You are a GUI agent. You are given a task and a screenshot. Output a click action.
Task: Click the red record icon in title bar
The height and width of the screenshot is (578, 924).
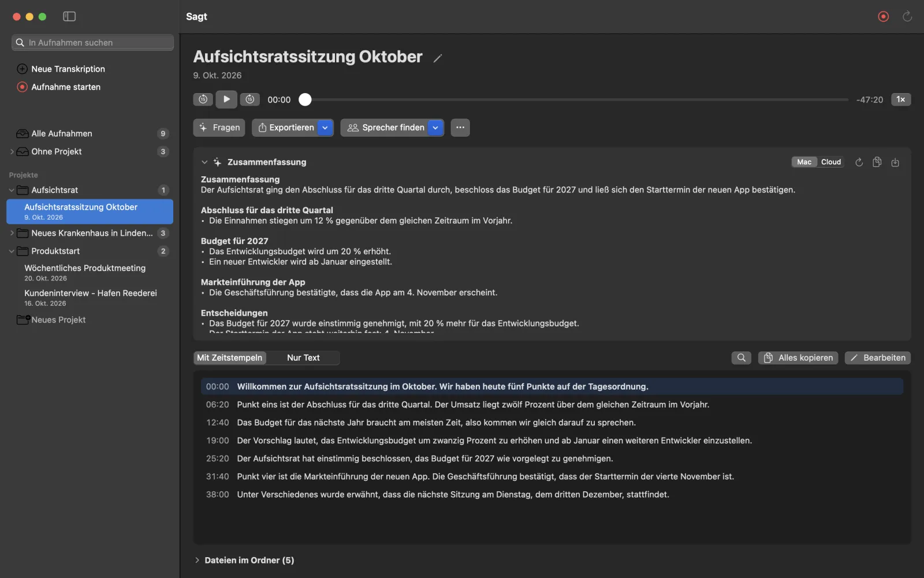click(883, 16)
